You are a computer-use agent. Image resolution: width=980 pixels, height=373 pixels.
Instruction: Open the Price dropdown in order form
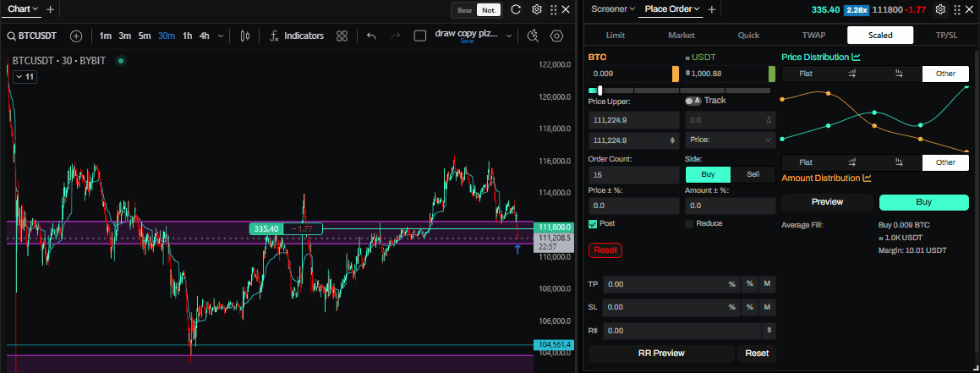(730, 140)
